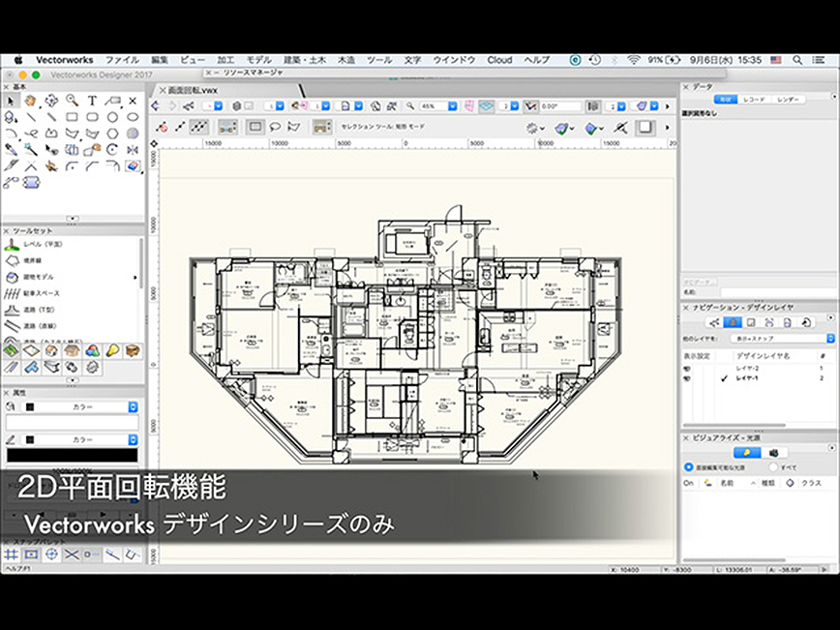Click the Fit to Objects toolbar icon

click(x=392, y=106)
